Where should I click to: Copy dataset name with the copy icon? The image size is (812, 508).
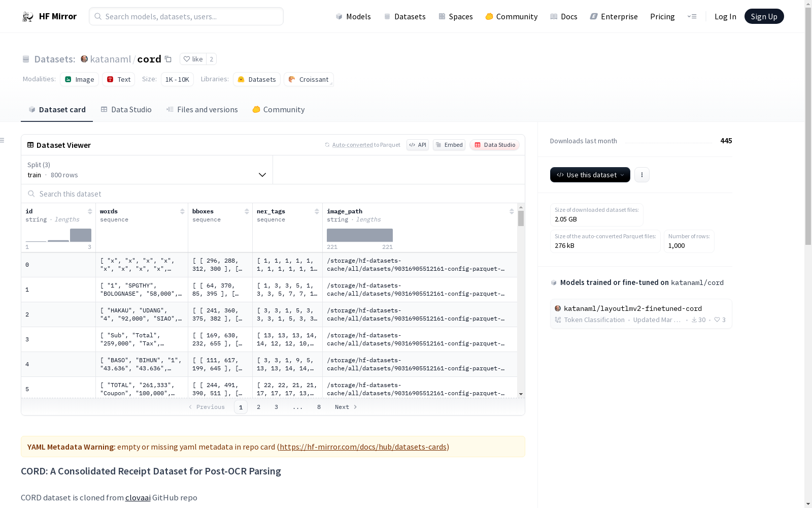pyautogui.click(x=168, y=59)
